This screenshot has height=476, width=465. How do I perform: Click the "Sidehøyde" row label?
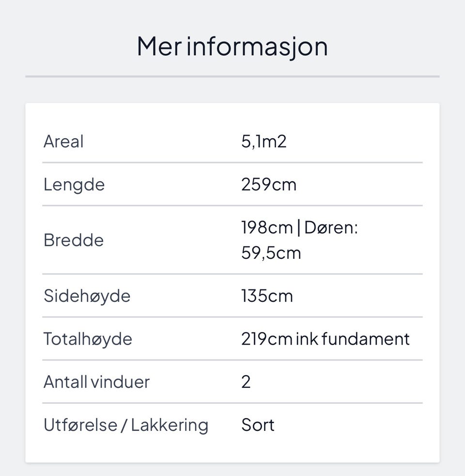point(87,296)
